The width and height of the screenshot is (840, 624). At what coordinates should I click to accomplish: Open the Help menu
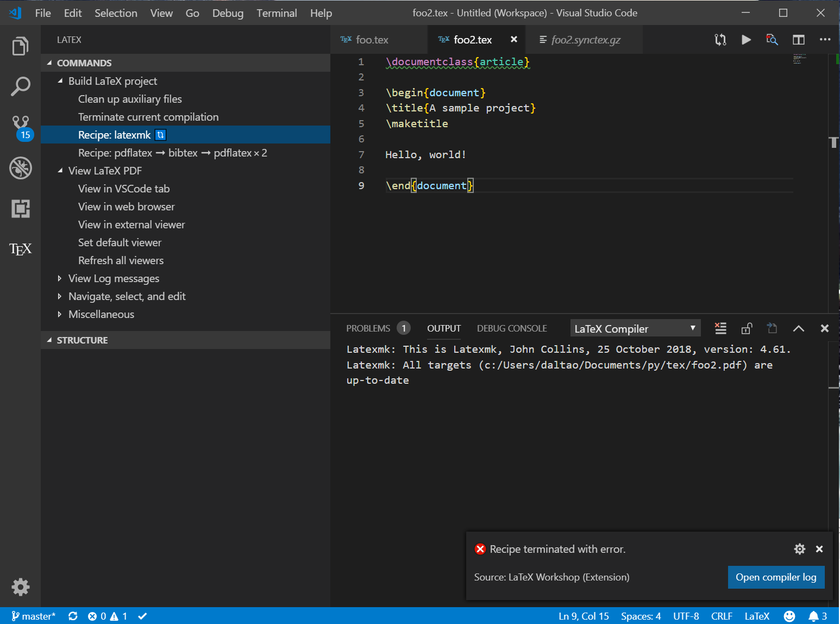pos(321,13)
